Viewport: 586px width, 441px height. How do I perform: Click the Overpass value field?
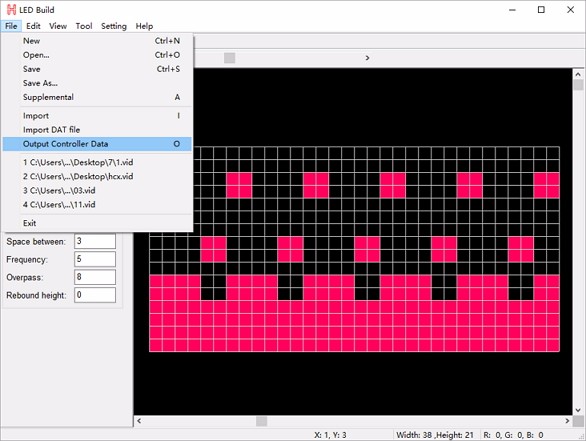pos(95,277)
